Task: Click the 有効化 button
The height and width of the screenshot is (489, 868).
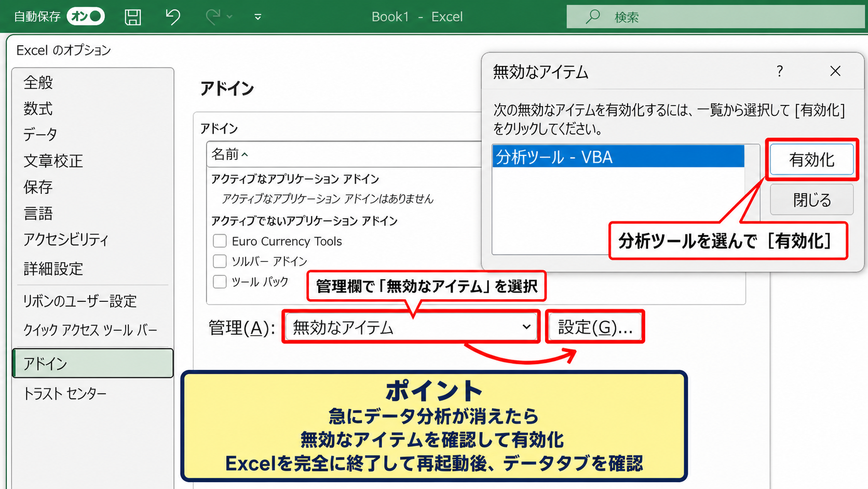Action: [811, 160]
